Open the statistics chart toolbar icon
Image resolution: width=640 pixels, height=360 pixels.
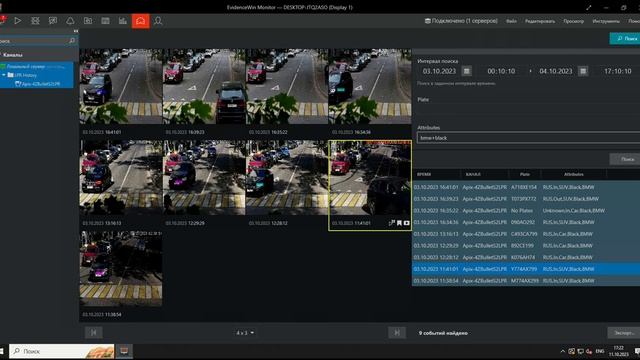[122, 20]
